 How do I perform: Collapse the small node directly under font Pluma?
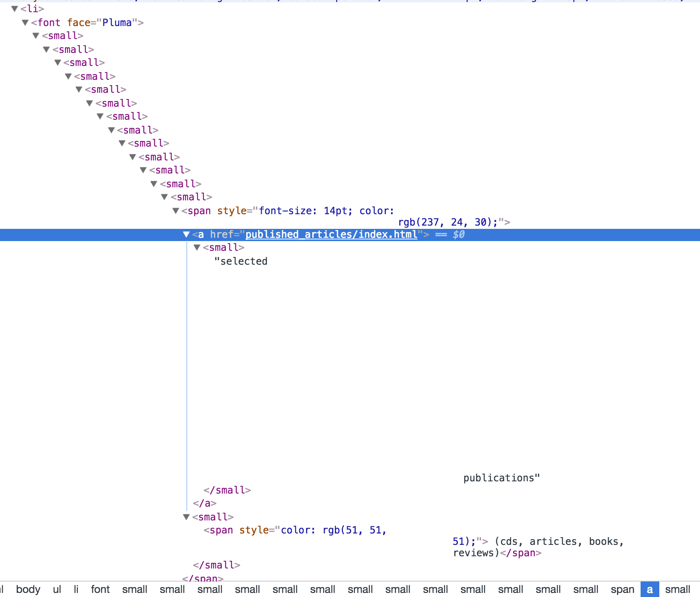coord(36,36)
